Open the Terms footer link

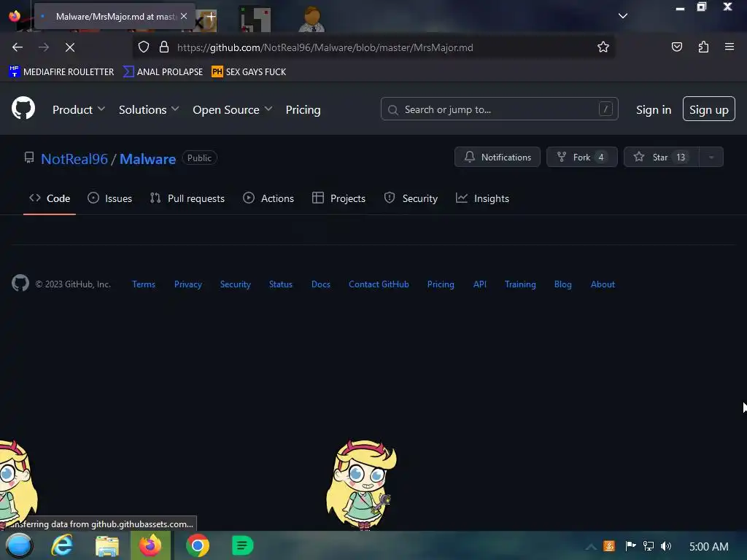(x=144, y=284)
